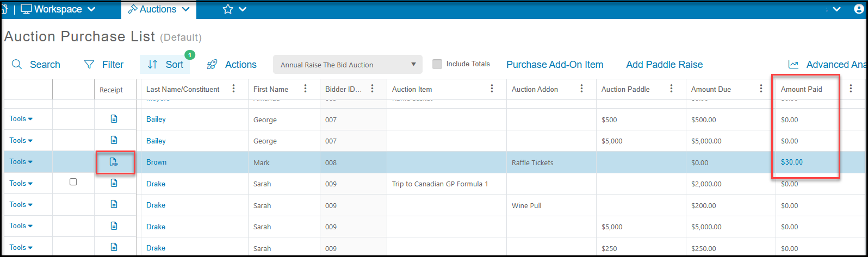The height and width of the screenshot is (257, 868).
Task: Open Auction Item column options menu
Action: (x=492, y=89)
